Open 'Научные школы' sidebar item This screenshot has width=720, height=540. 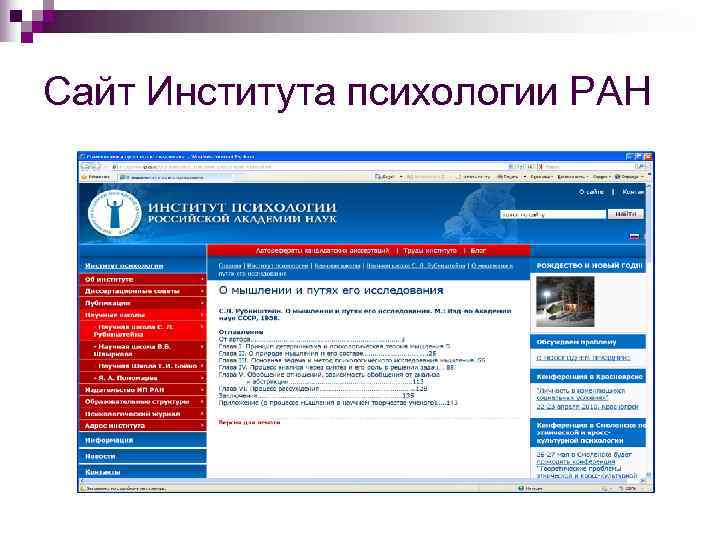(x=142, y=315)
